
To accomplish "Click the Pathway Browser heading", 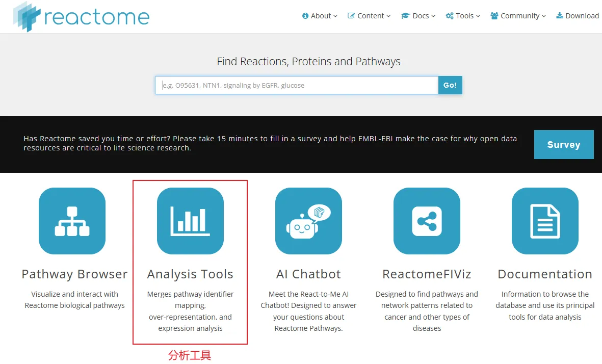I will tap(74, 274).
